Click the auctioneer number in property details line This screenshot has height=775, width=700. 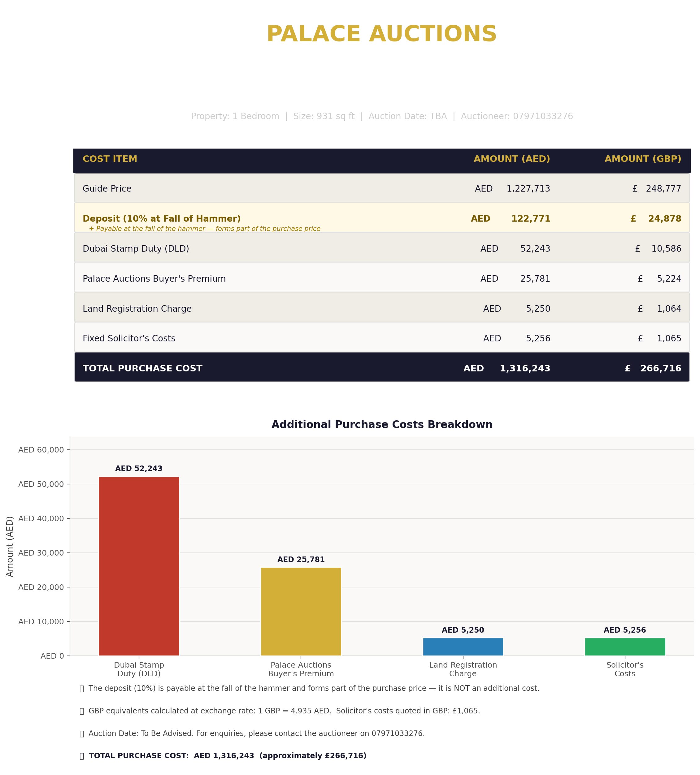tap(543, 116)
